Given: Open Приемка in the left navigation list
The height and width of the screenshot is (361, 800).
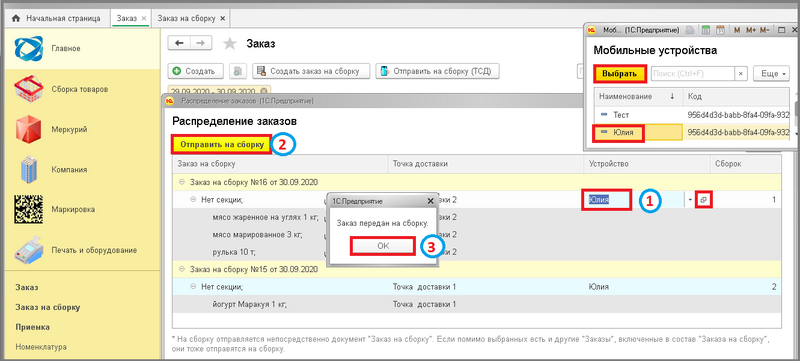Looking at the screenshot, I should [32, 327].
